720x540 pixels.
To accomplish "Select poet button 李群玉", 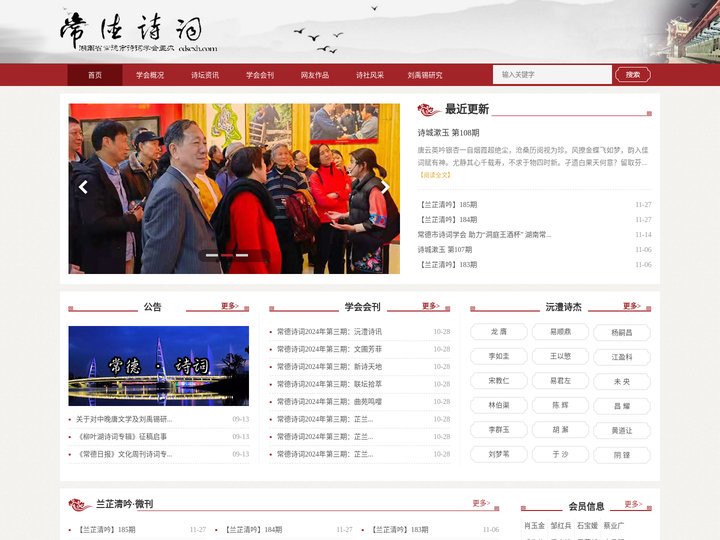I will (x=499, y=430).
